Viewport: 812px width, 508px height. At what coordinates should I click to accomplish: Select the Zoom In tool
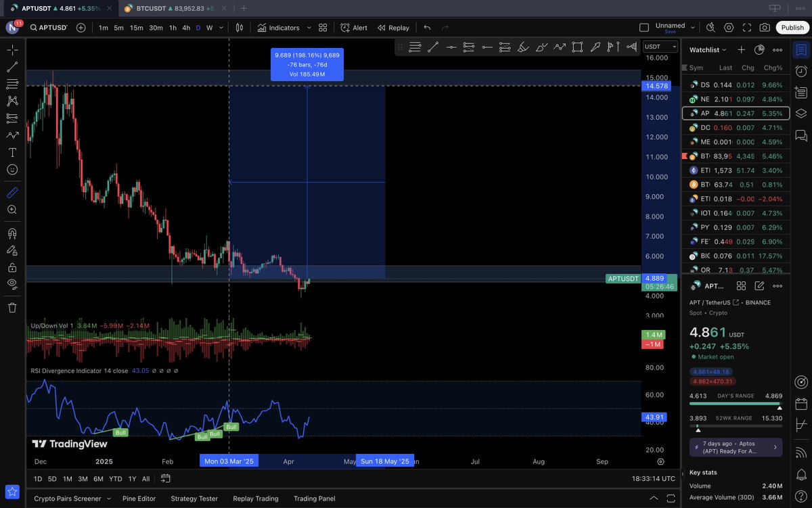click(12, 210)
